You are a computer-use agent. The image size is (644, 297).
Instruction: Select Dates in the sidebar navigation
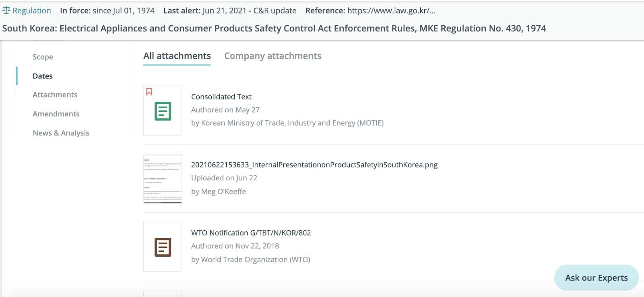[x=43, y=76]
